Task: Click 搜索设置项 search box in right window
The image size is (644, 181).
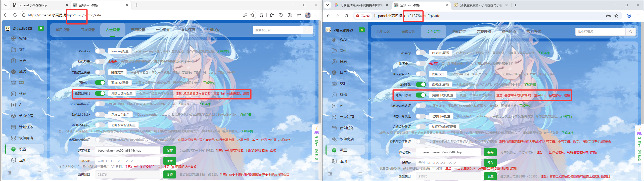Action: click(x=600, y=32)
